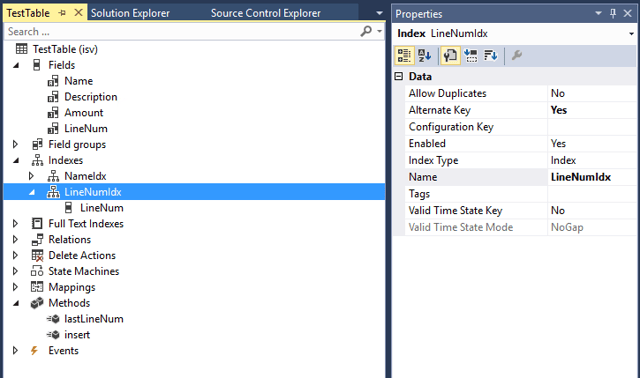Collapse the Indexes node
The height and width of the screenshot is (378, 640).
click(16, 160)
